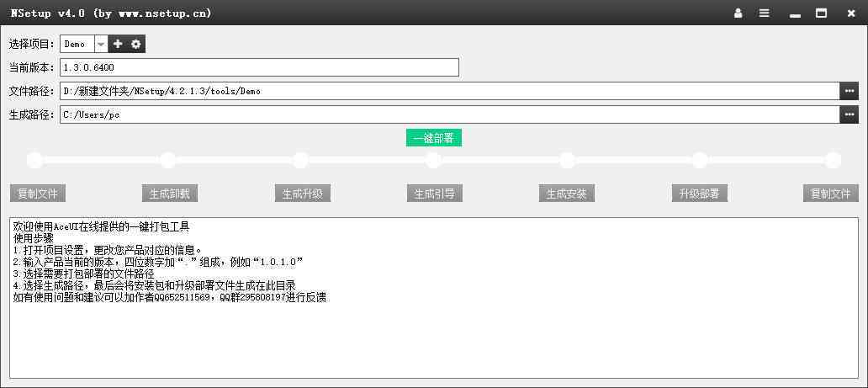Click progress node above 生成引导
The height and width of the screenshot is (388, 868).
(x=433, y=161)
